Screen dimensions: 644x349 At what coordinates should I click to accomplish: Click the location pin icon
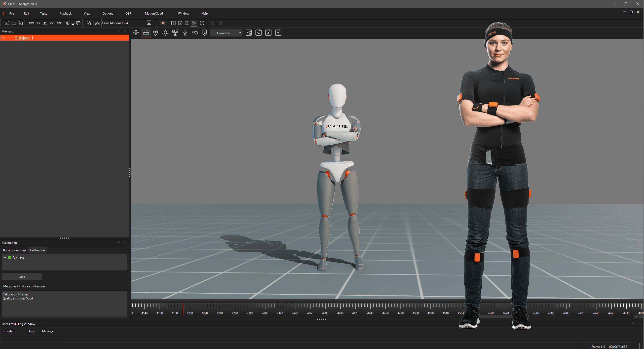(x=156, y=33)
